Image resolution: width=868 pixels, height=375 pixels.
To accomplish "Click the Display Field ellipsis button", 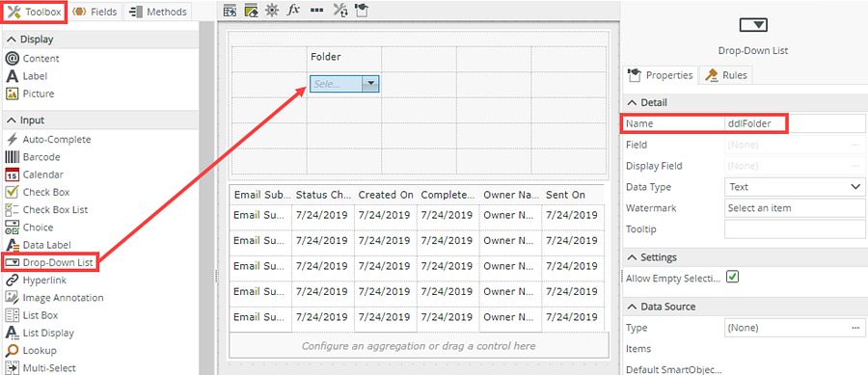I will pyautogui.click(x=855, y=166).
